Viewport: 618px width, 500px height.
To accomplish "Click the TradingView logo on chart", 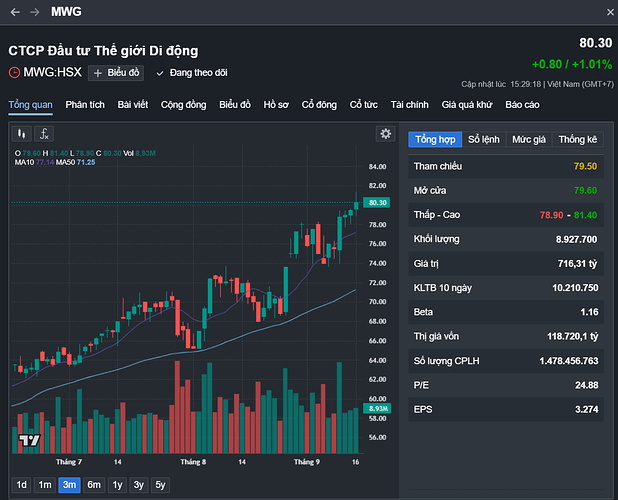I will point(30,441).
